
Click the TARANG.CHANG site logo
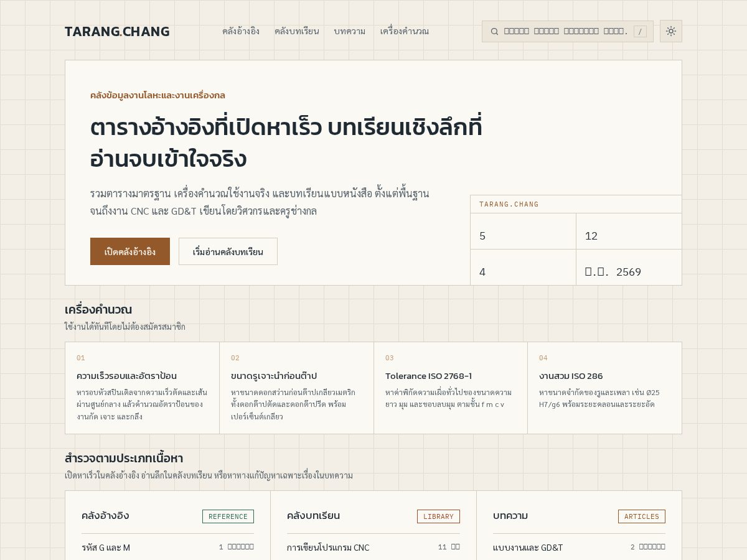(117, 31)
